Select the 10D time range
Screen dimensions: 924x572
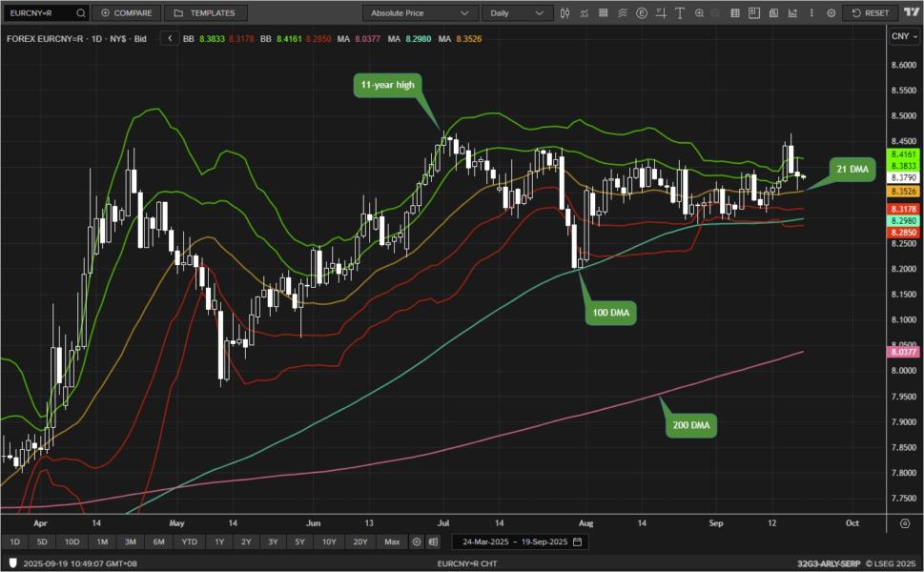click(x=72, y=541)
